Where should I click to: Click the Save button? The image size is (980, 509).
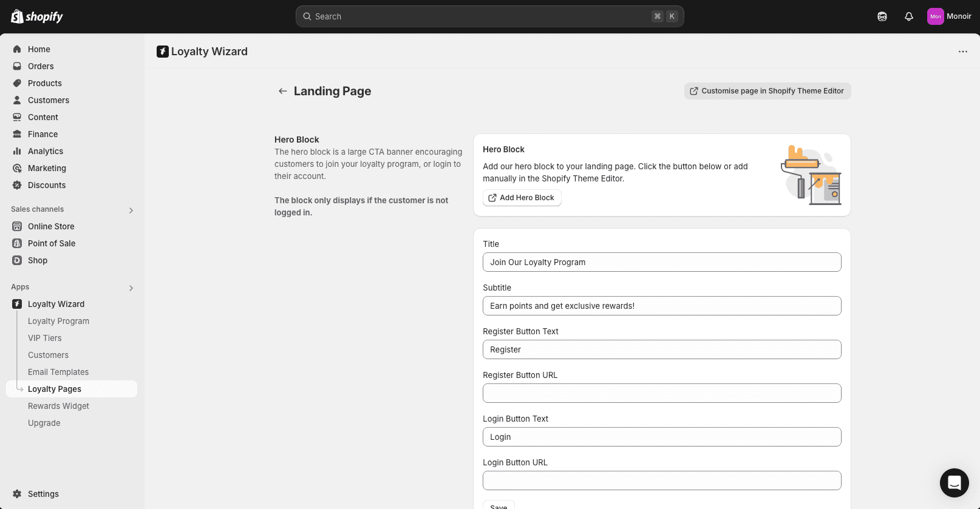pos(499,505)
